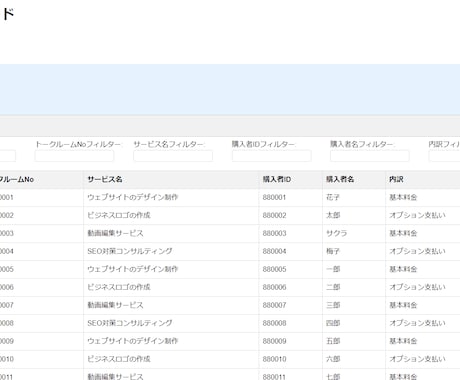The width and height of the screenshot is (460, 380).
Task: Select 基本料金 in 五郎's row
Action: (403, 341)
